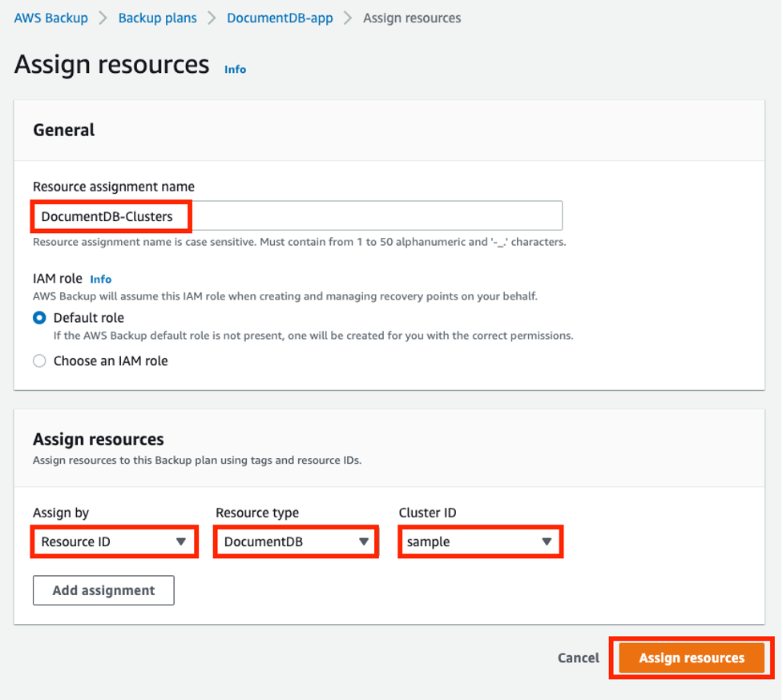
Task: Expand the Resource type dropdown
Action: (x=365, y=541)
